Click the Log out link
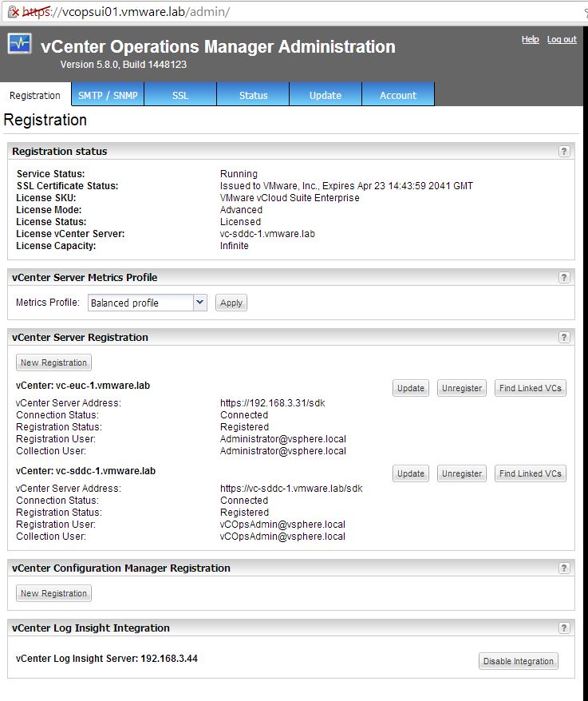Screen dimensions: 588x701 [x=562, y=39]
